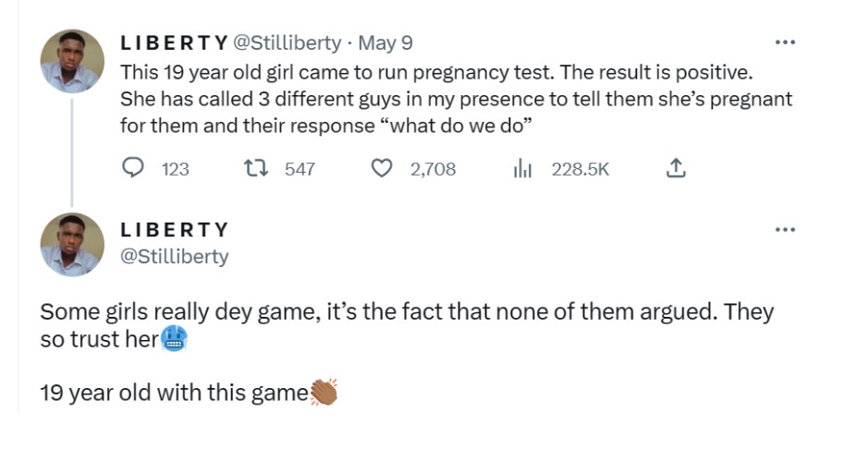The height and width of the screenshot is (461, 868).
Task: Open the more options menu beside May 9
Action: [785, 42]
